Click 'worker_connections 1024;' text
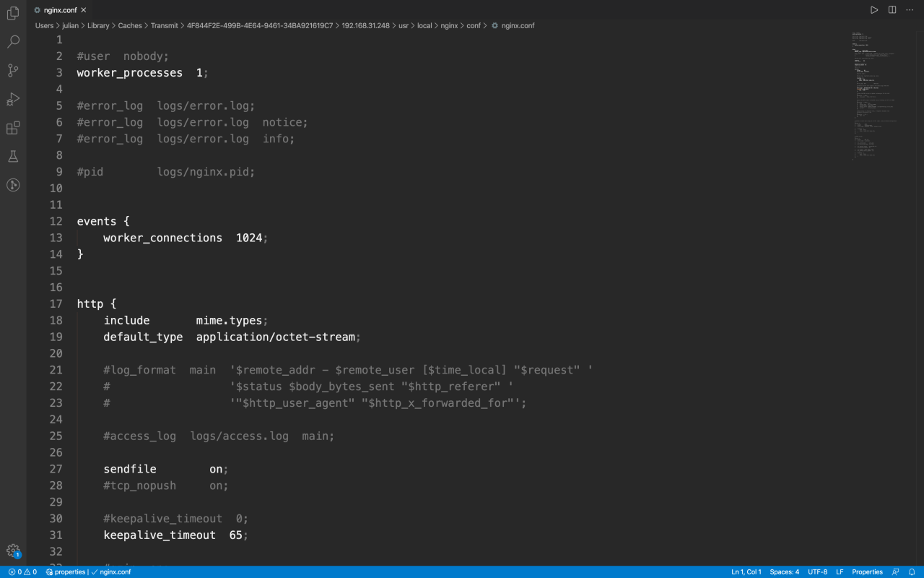Viewport: 924px width, 578px height. [x=186, y=238]
